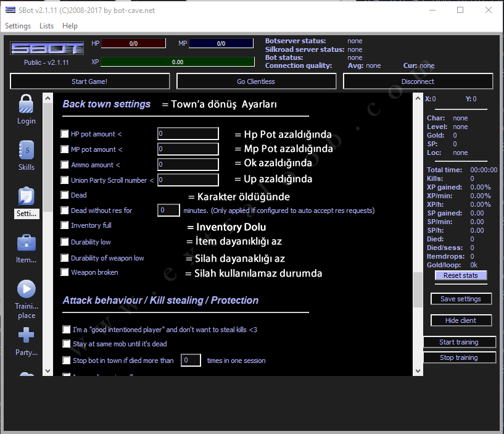Click the Ammo amount input field
This screenshot has height=434, width=504.
[x=188, y=164]
